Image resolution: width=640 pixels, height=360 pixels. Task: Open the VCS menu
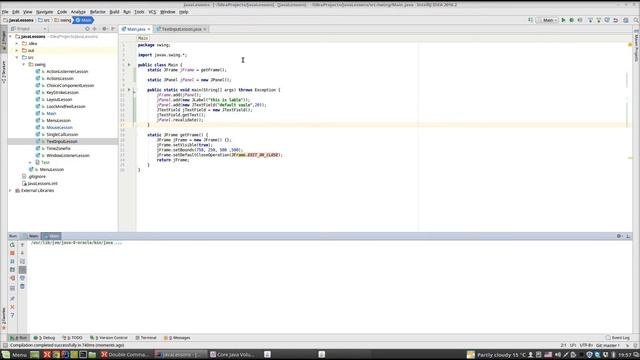(152, 12)
